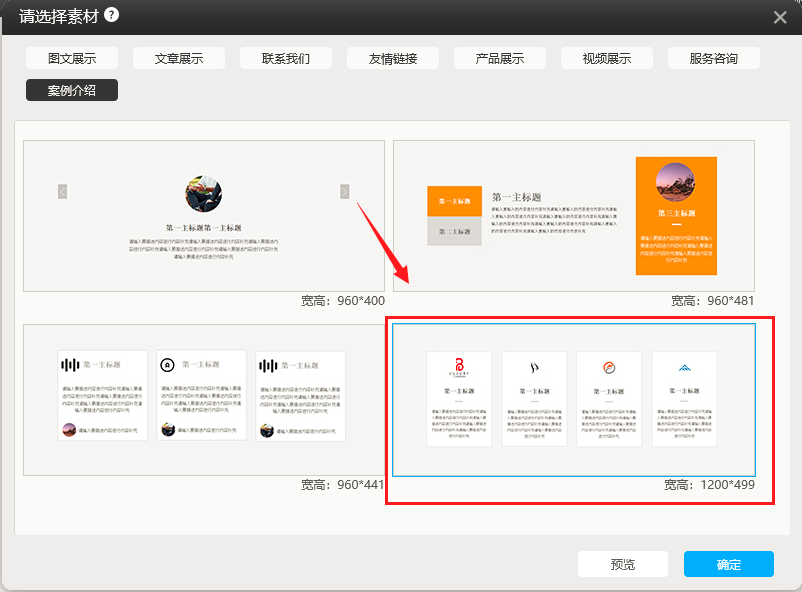Viewport: 802px width, 592px height.
Task: Switch to the 图文展示 tab
Action: pos(72,58)
